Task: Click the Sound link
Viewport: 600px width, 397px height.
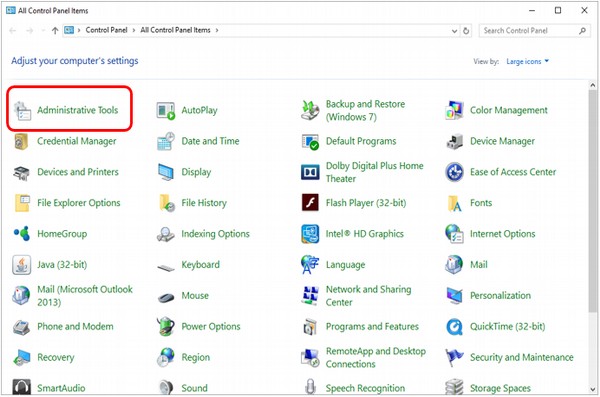Action: [194, 388]
